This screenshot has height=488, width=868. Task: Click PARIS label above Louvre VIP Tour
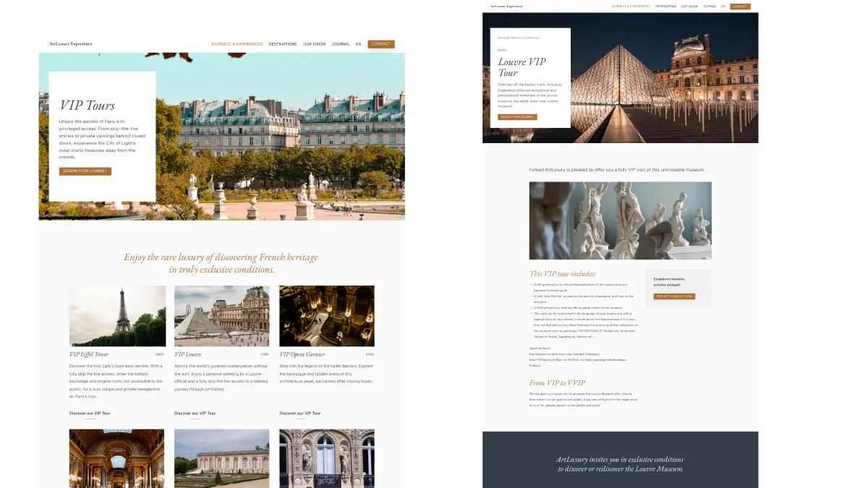(x=502, y=51)
